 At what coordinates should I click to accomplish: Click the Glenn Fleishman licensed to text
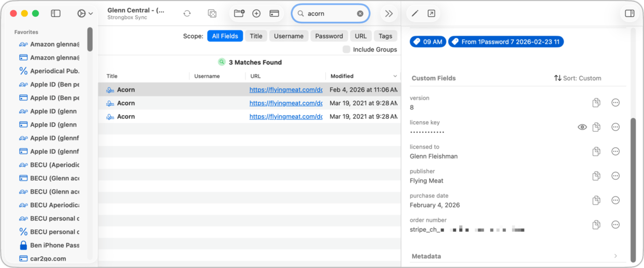pos(434,156)
